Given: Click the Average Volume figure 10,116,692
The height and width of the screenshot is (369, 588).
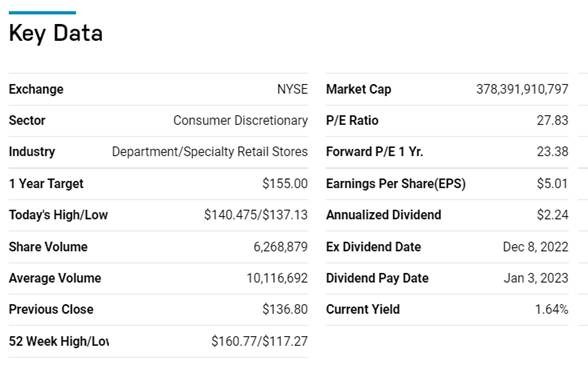Looking at the screenshot, I should pyautogui.click(x=277, y=278).
